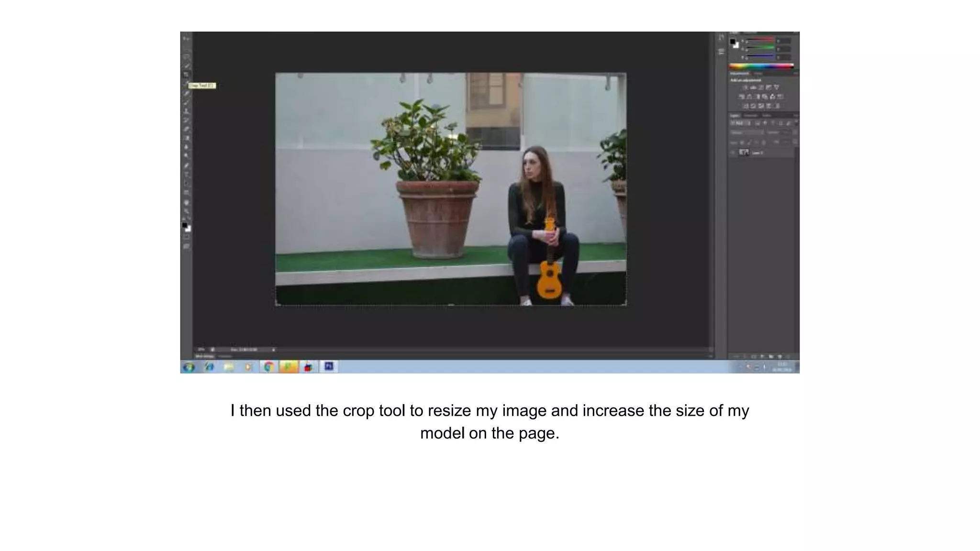The image size is (980, 551).
Task: Select the Horizontal Type tool
Action: coord(186,174)
